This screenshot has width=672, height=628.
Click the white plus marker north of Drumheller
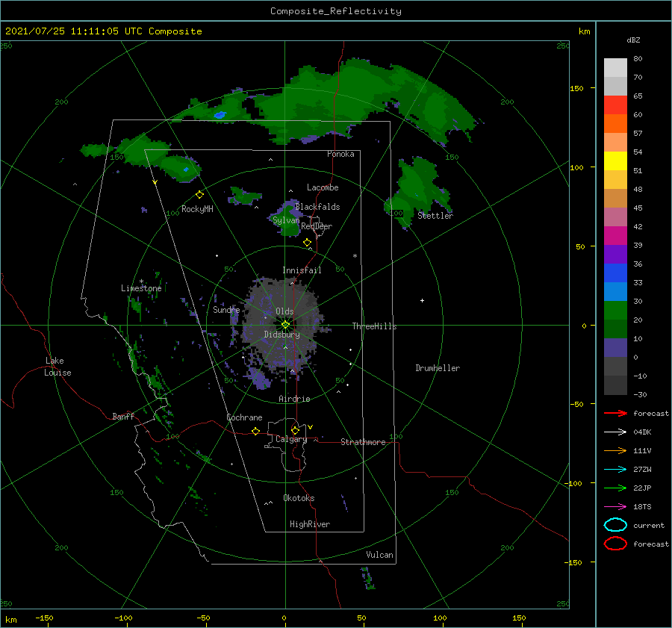[422, 300]
